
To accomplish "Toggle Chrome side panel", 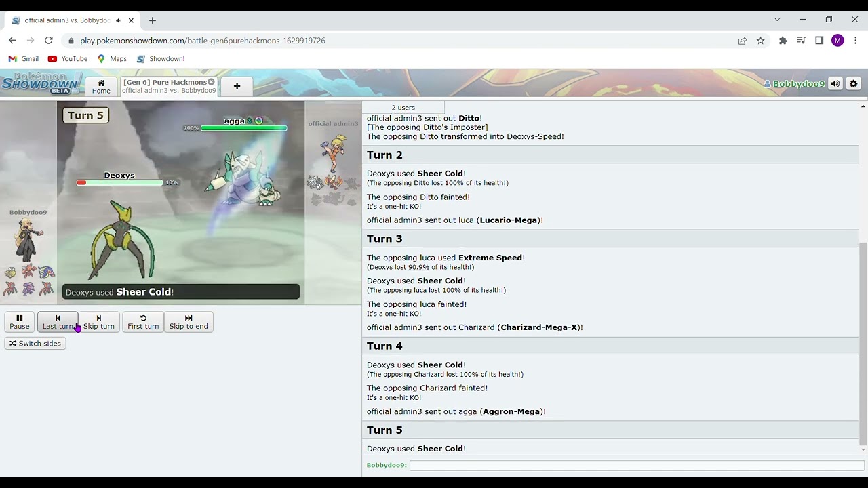I will tap(819, 41).
